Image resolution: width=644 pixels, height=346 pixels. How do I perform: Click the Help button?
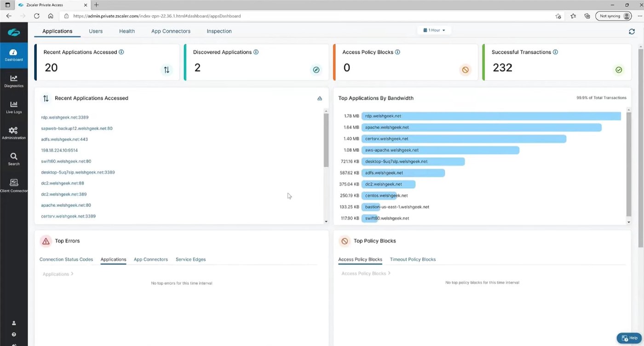click(629, 338)
